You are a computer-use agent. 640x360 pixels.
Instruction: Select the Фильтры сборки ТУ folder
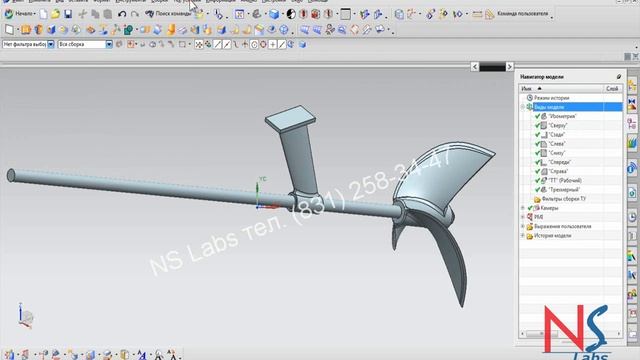[564, 199]
